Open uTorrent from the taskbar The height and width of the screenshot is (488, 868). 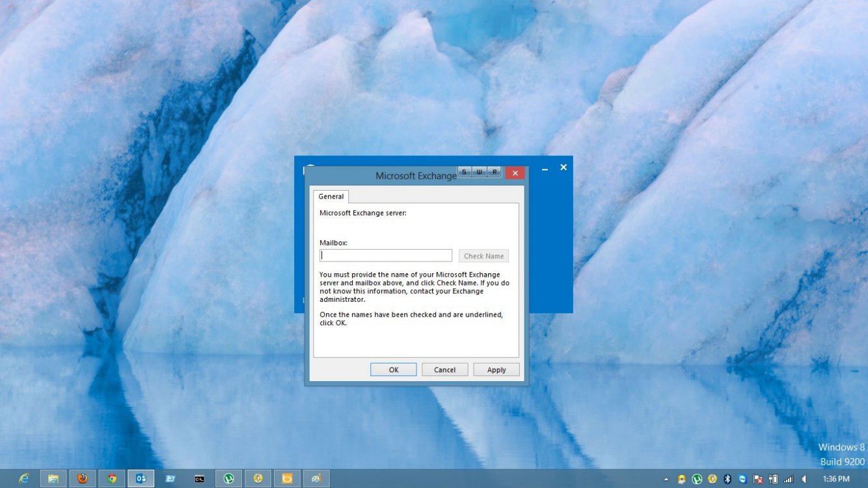click(x=229, y=478)
